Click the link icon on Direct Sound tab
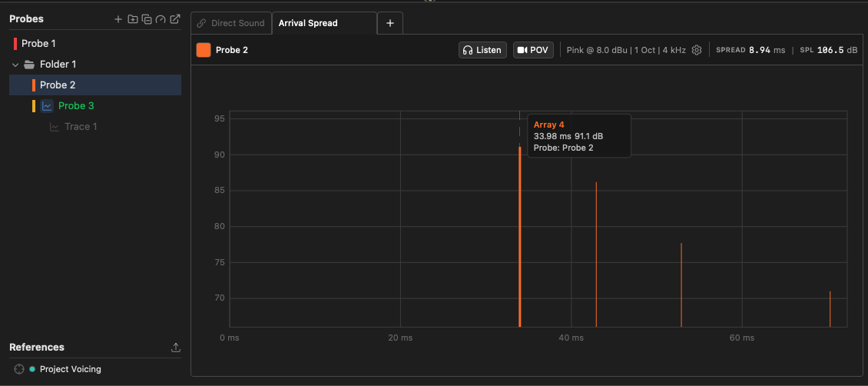 click(202, 23)
